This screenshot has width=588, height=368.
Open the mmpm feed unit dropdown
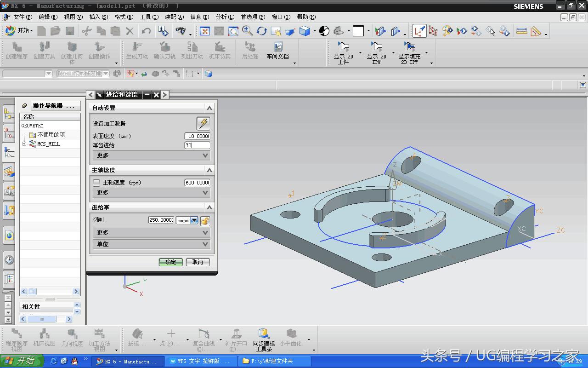(194, 220)
